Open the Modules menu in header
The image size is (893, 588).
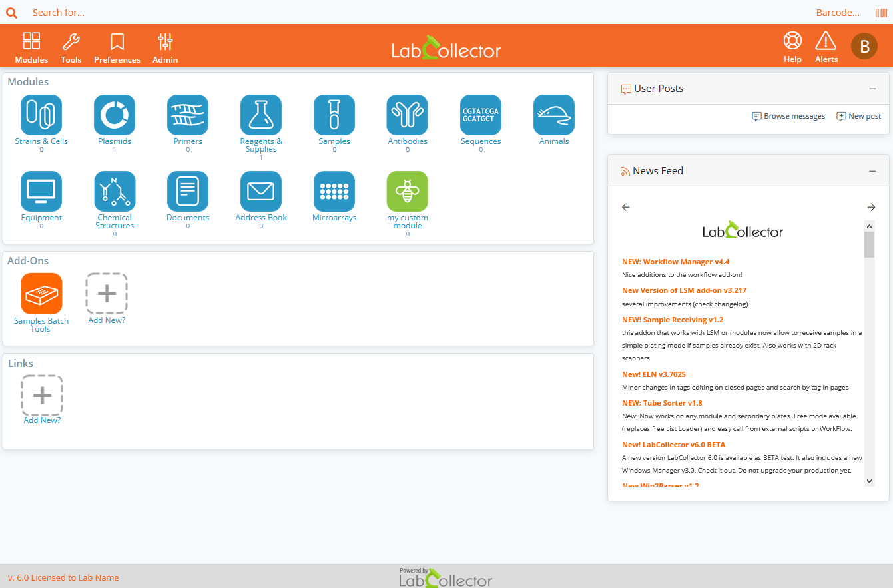coord(31,48)
